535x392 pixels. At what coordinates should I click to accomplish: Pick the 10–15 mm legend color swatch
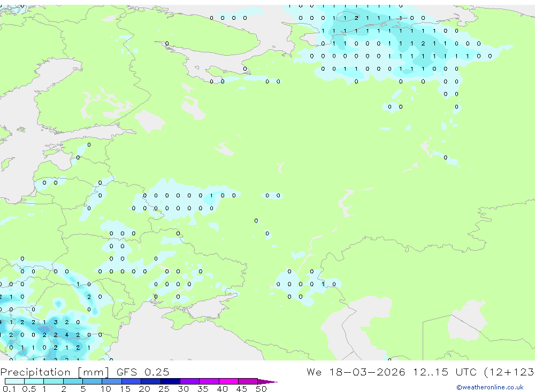coord(112,381)
